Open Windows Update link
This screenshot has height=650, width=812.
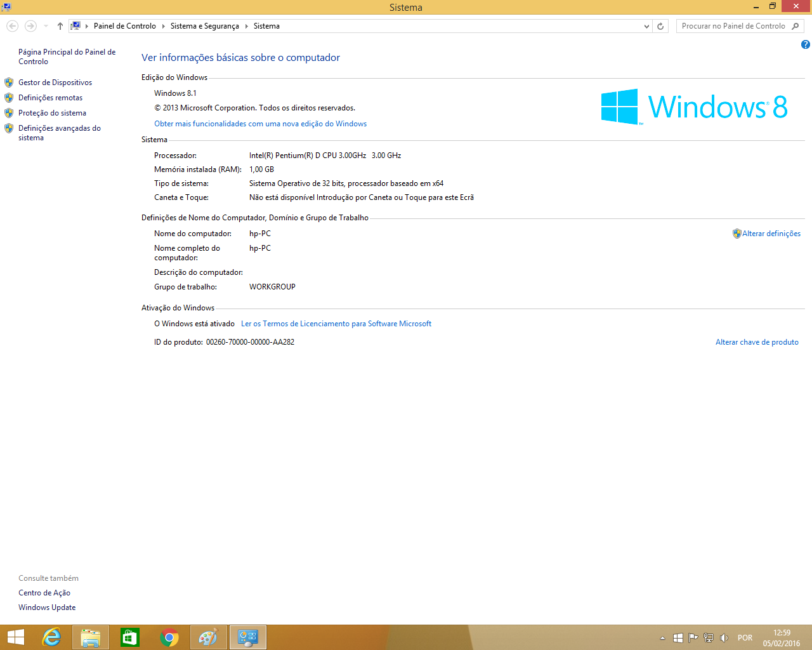(x=47, y=607)
